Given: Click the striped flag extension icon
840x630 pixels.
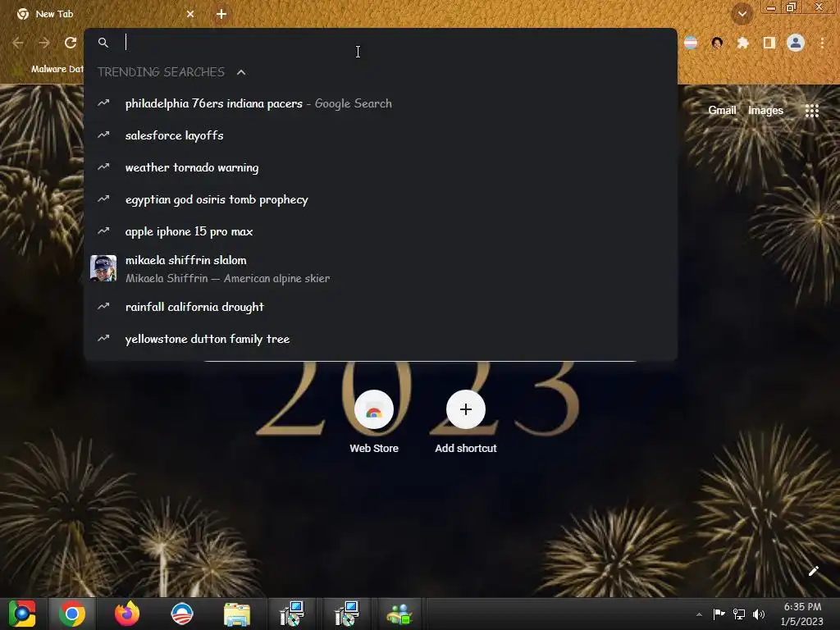Looking at the screenshot, I should point(691,43).
